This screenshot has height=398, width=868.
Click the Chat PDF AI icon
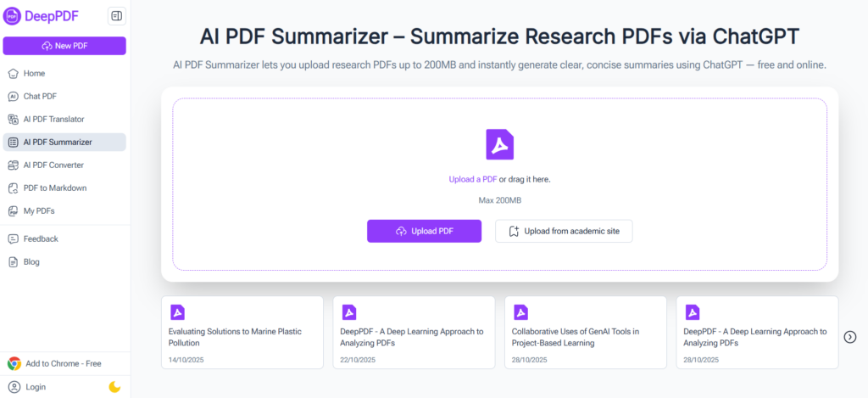point(14,97)
